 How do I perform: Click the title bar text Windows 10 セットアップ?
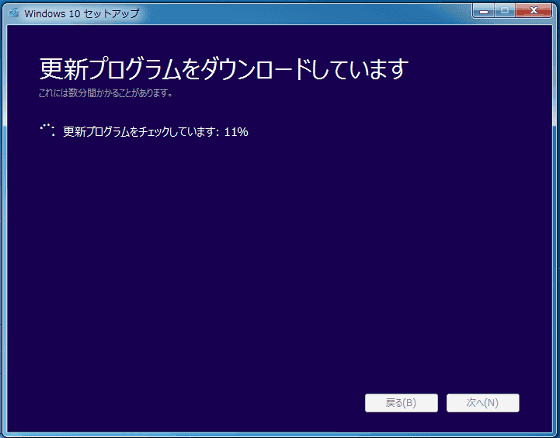pos(81,14)
